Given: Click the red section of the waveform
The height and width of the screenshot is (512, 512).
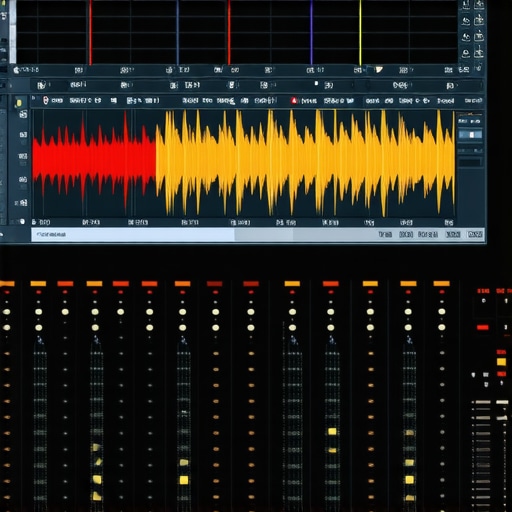Looking at the screenshot, I should (94, 160).
